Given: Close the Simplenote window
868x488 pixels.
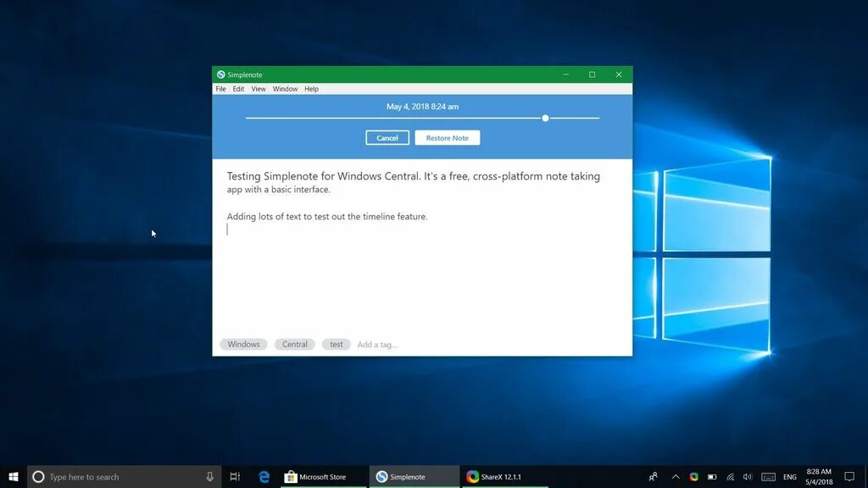Looking at the screenshot, I should pos(619,75).
